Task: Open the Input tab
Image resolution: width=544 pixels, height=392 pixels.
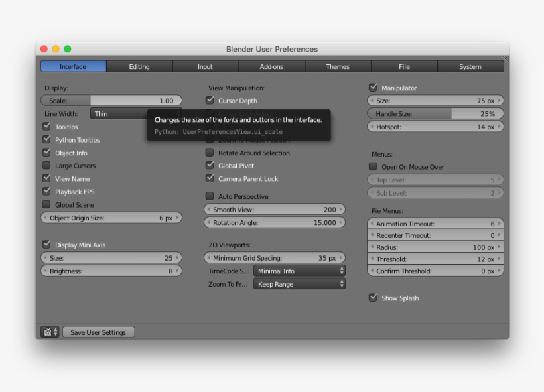Action: click(206, 66)
